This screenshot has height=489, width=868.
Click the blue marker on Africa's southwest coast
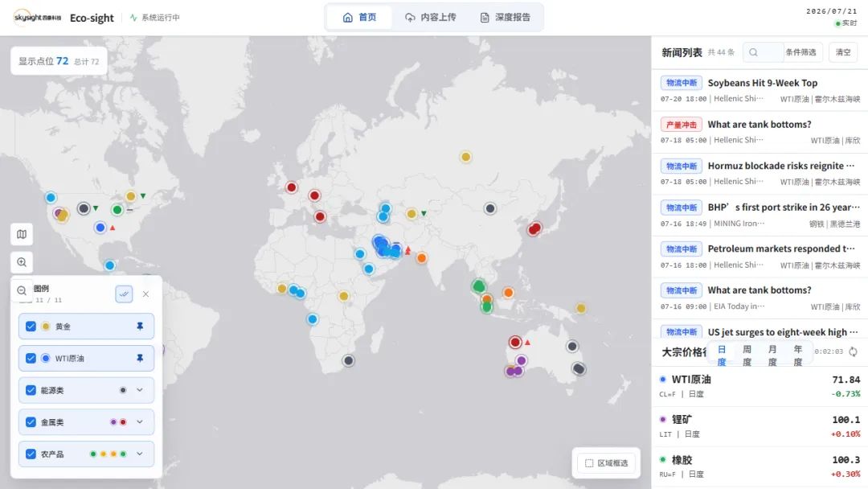(x=313, y=319)
